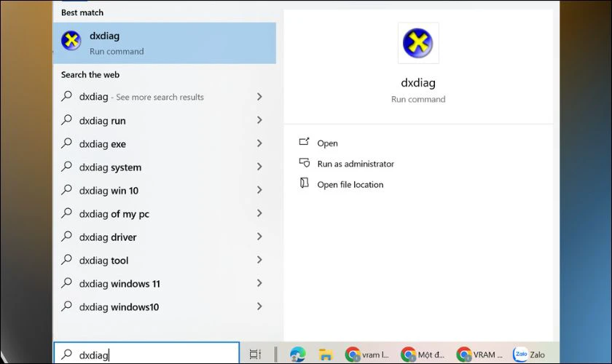
Task: Select 'See more search results' text
Action: 160,97
